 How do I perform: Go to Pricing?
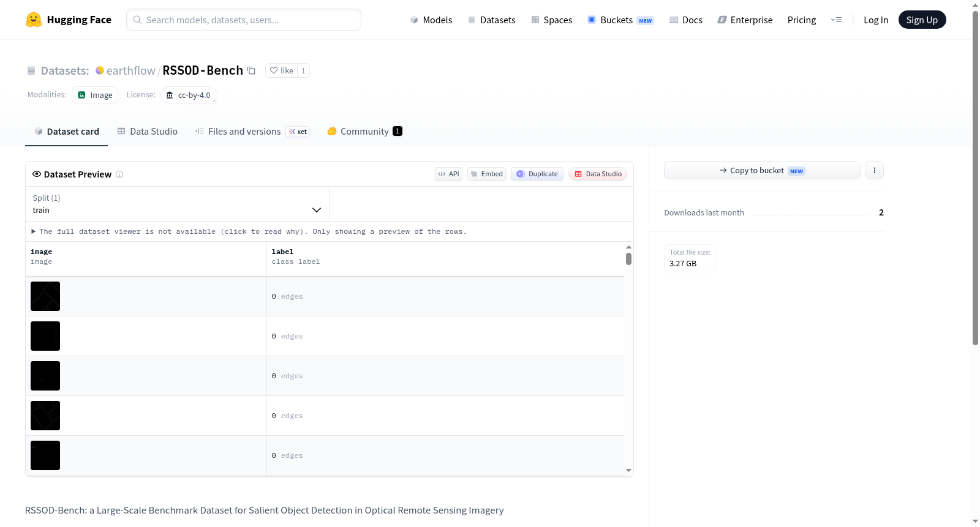pos(802,20)
